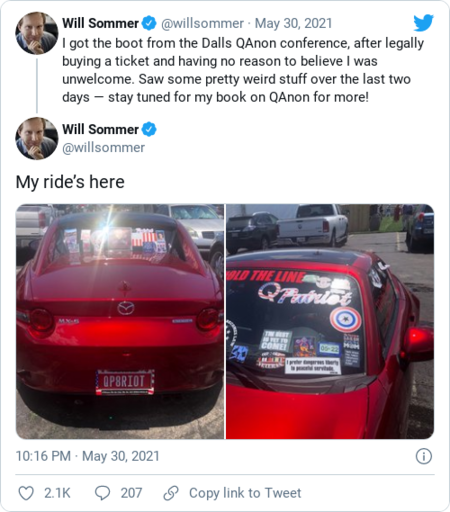Click the chain link icon
Screen dimensions: 450x512
pos(171,493)
